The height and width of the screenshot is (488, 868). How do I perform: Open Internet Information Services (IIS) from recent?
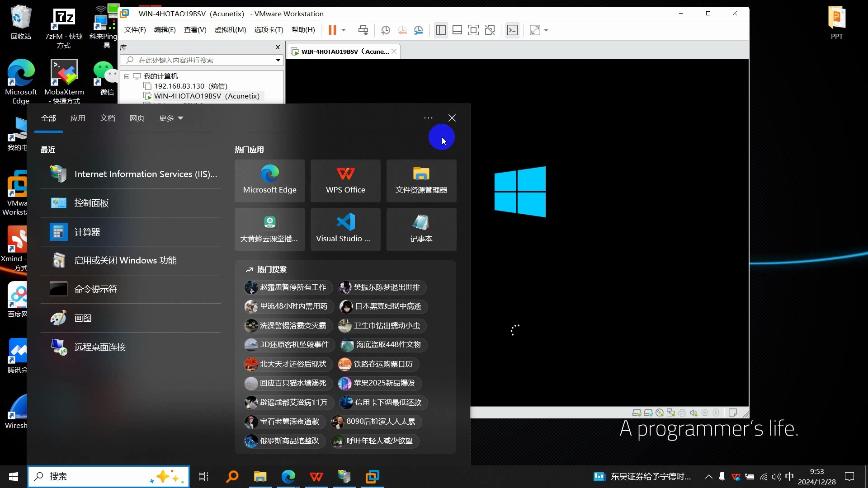tap(131, 174)
